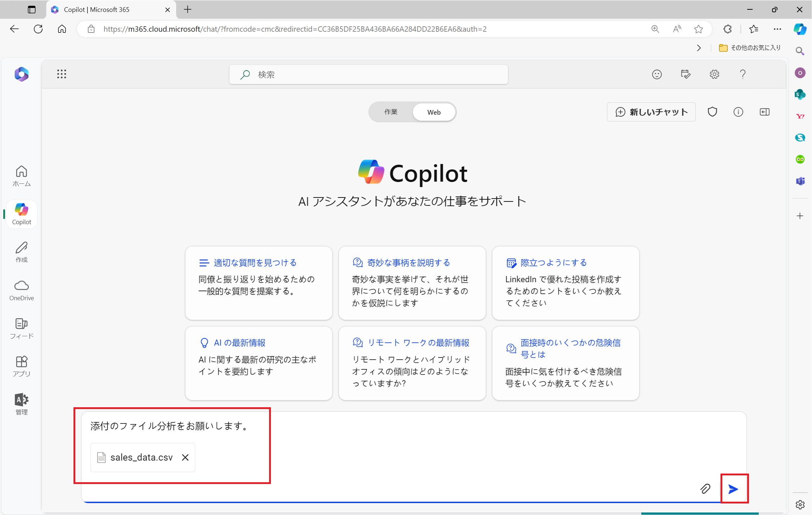Go to ホーム in the left sidebar

[x=22, y=176]
